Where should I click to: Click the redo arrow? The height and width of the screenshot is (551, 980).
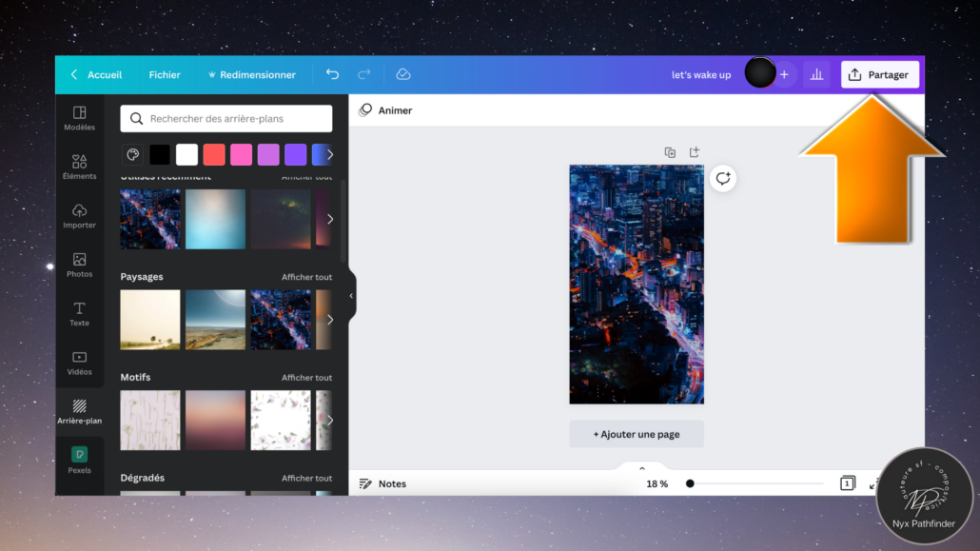(x=363, y=74)
